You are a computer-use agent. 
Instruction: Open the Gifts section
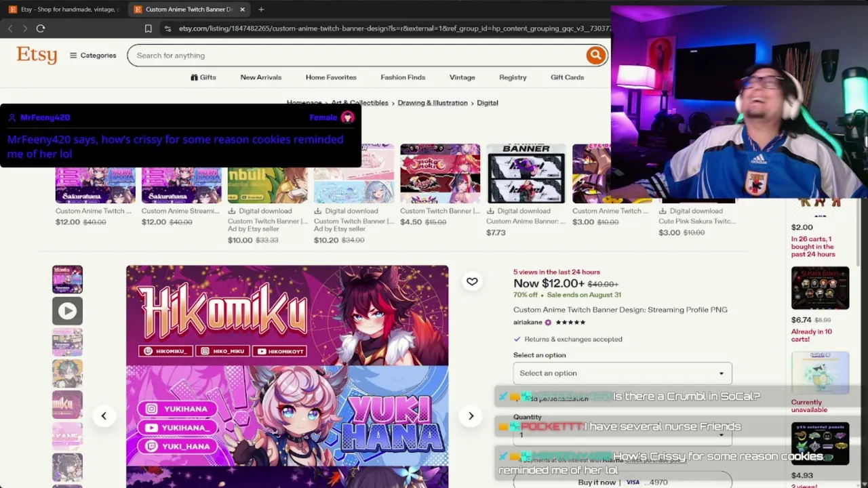[203, 77]
